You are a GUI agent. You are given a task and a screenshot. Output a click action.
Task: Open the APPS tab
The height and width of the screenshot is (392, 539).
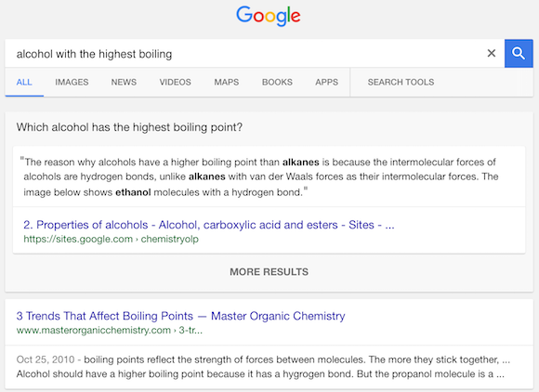[327, 82]
